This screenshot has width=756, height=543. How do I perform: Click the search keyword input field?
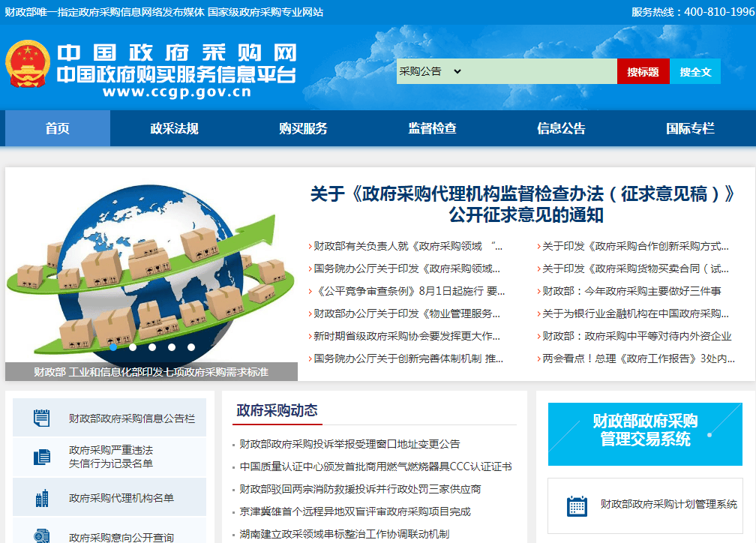(540, 71)
